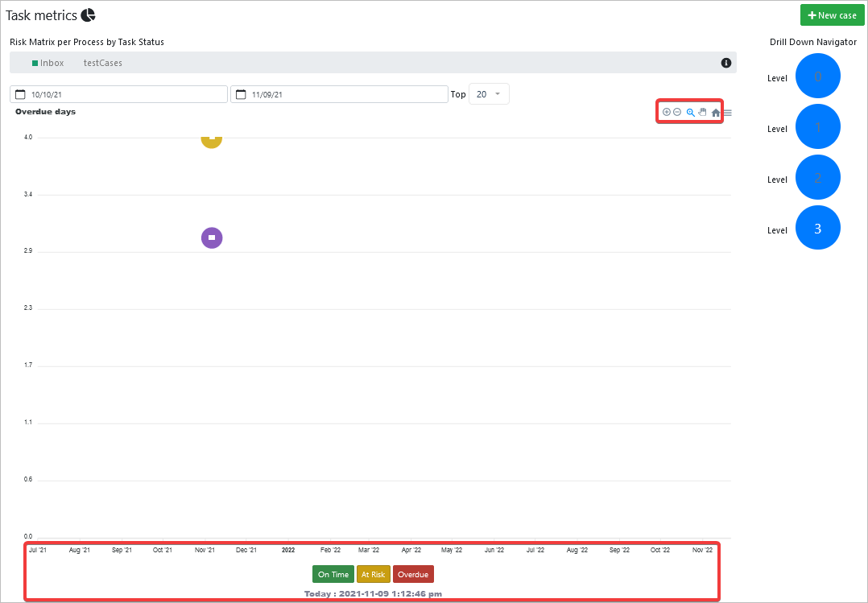Viewport: 868px width, 603px height.
Task: Open the end date calendar picker
Action: tap(241, 94)
